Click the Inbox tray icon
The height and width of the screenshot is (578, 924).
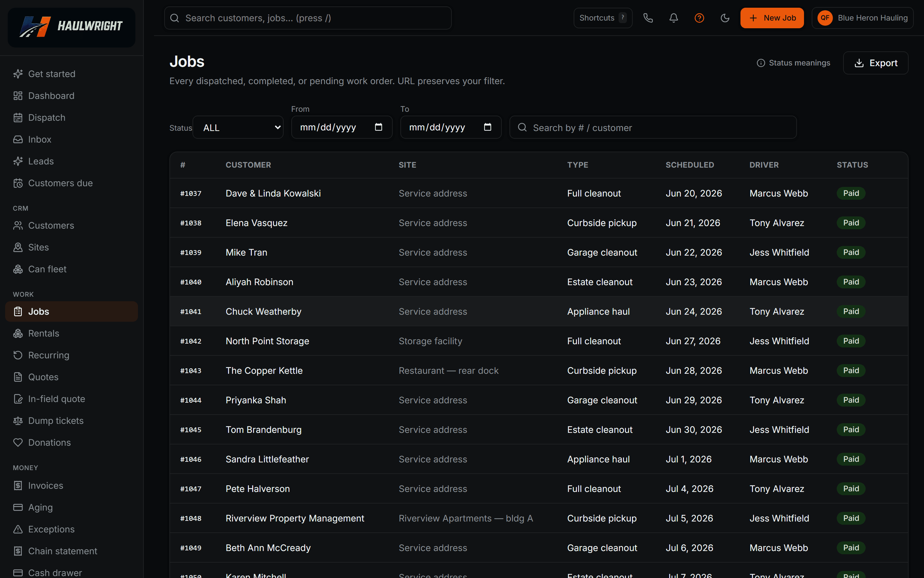(x=18, y=139)
